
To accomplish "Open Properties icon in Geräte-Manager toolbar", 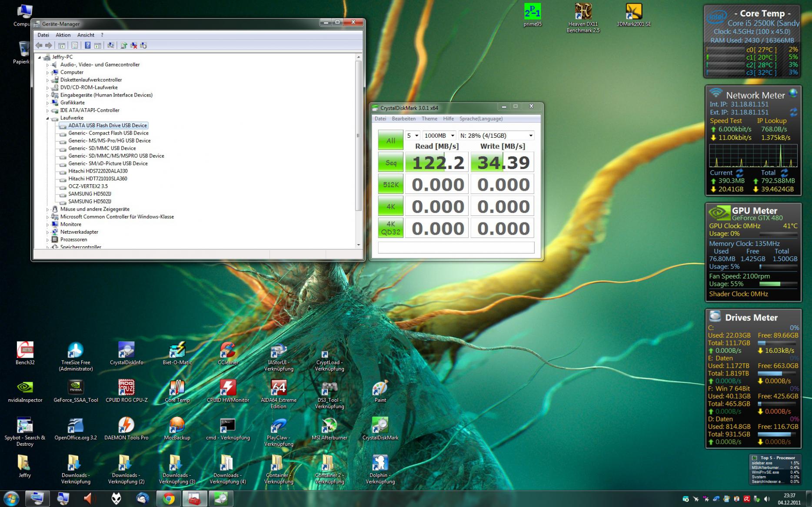I will coord(75,45).
